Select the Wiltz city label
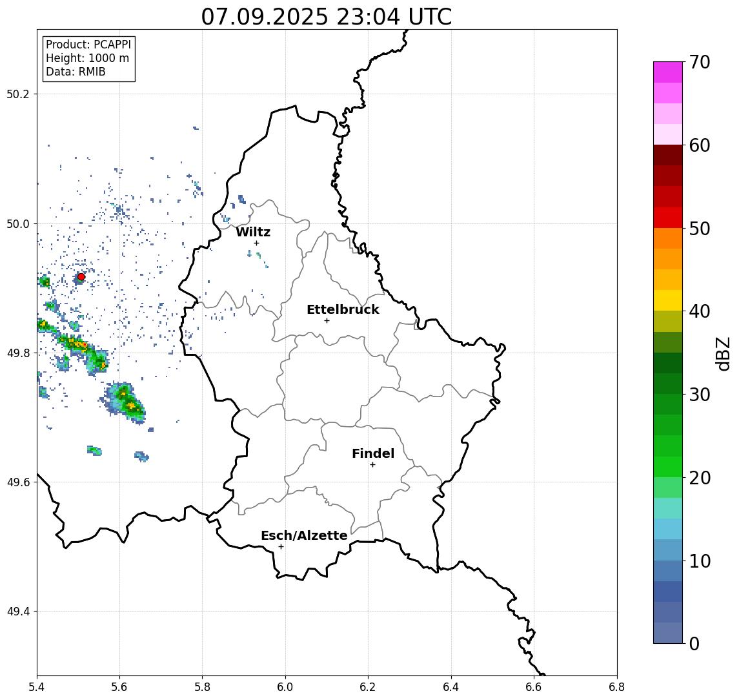 (x=253, y=232)
